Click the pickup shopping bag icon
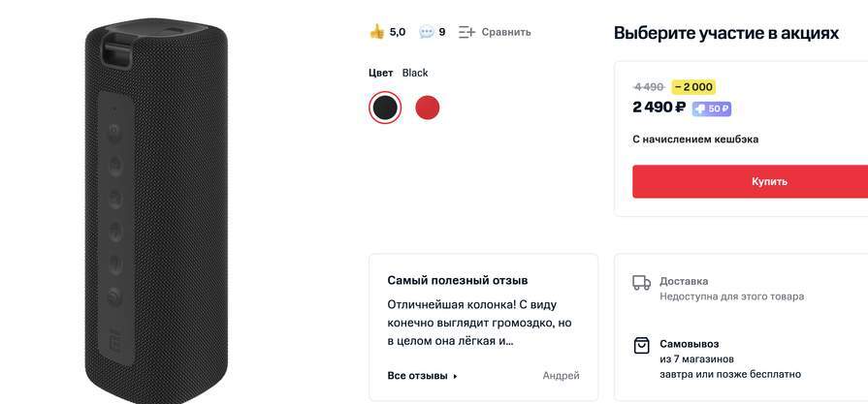Screen dimensions: 868x404 (641, 345)
